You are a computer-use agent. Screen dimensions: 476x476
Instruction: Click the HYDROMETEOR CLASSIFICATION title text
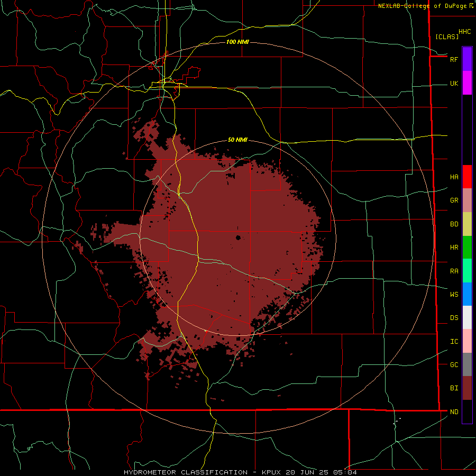click(186, 472)
